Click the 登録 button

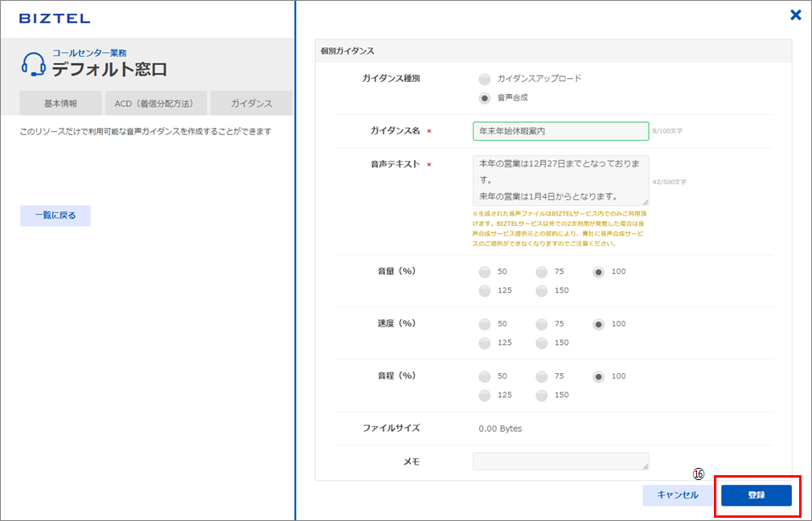(756, 495)
